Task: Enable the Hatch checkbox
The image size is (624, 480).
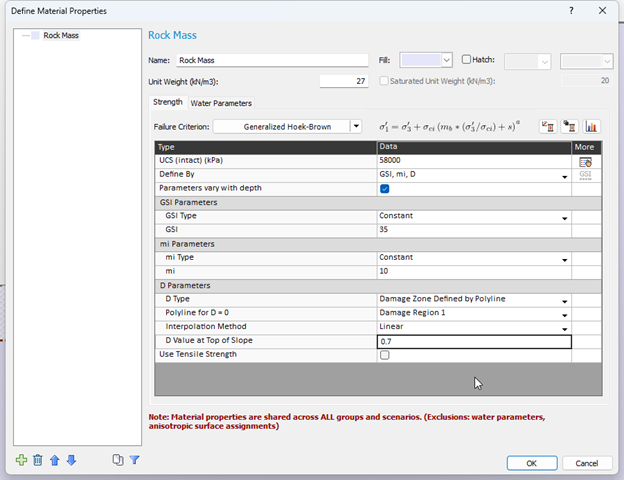Action: 466,60
